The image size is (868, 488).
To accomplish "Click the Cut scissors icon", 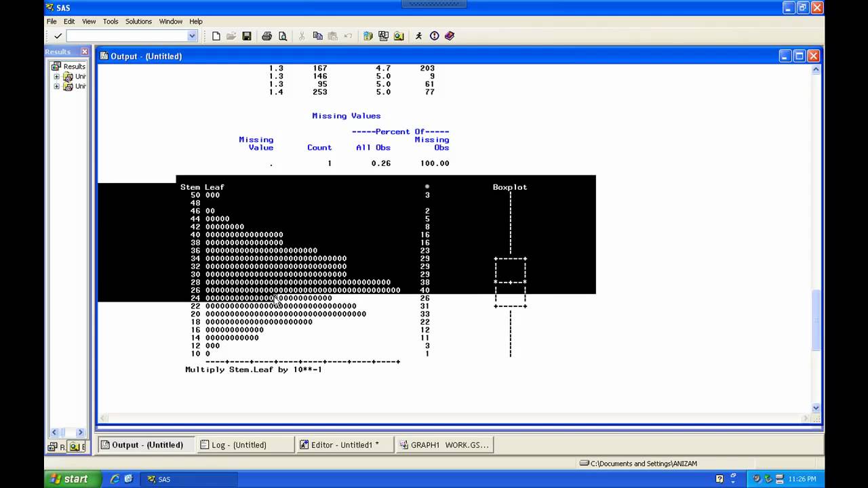I will (302, 36).
